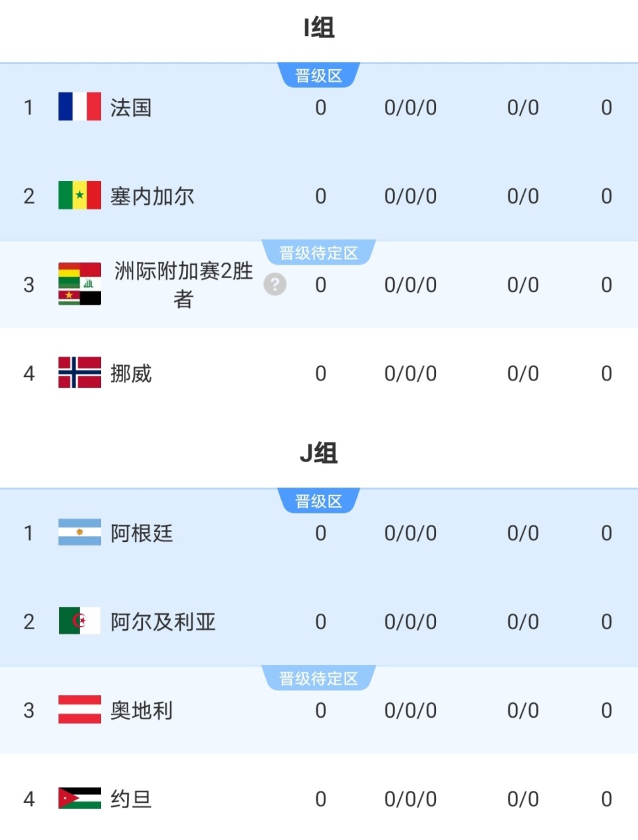Click the Algeria flag icon

[x=80, y=621]
